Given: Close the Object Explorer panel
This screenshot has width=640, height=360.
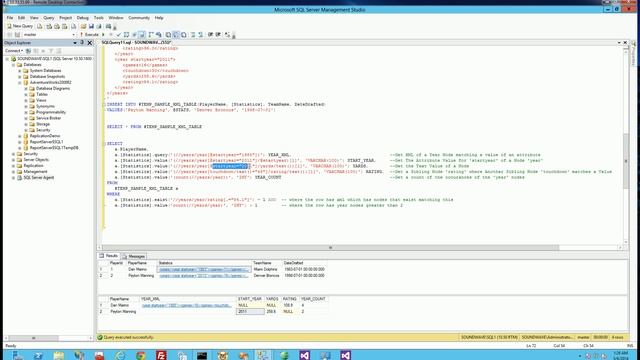Looking at the screenshot, I should pyautogui.click(x=90, y=42).
